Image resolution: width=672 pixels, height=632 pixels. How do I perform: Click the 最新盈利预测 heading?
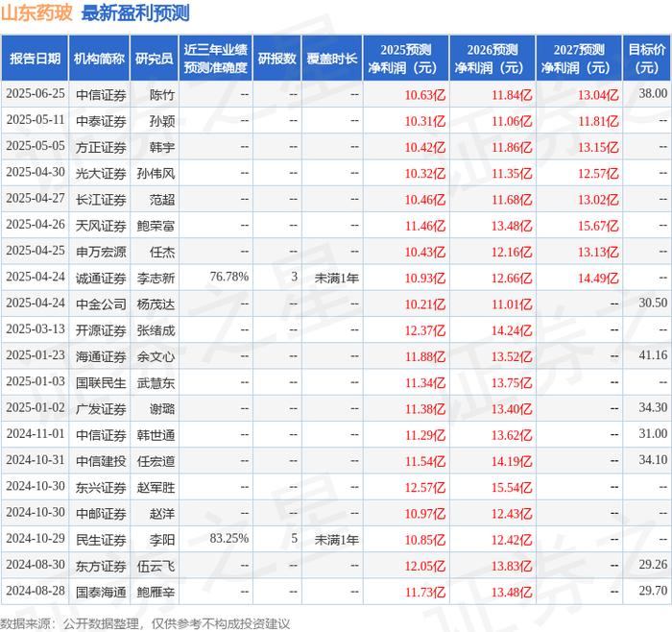coord(135,13)
